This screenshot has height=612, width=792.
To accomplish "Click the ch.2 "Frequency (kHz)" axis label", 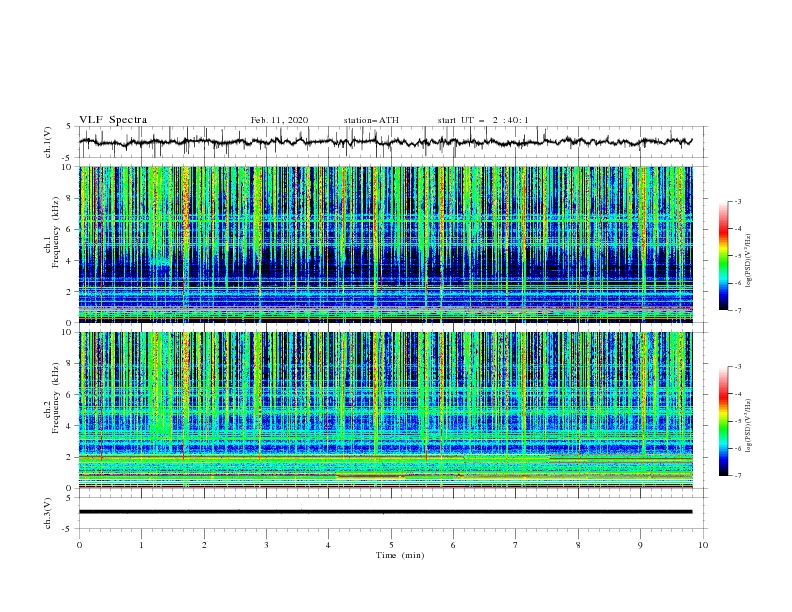I will click(x=56, y=398).
